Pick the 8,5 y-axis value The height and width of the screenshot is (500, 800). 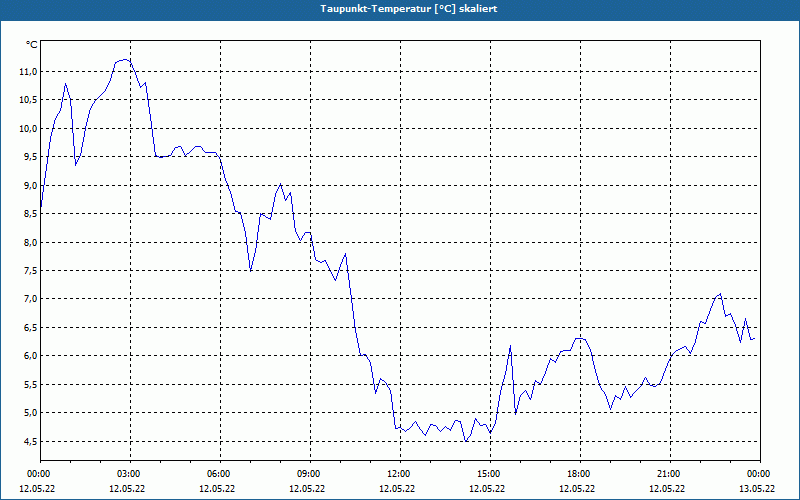click(x=30, y=214)
